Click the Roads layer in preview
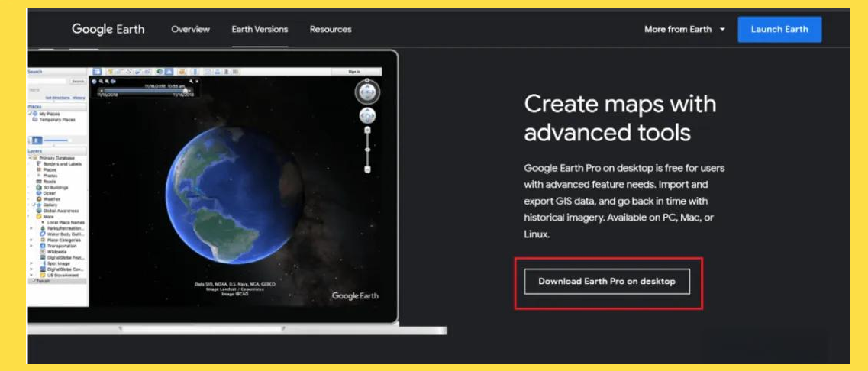The image size is (868, 371). point(46,182)
